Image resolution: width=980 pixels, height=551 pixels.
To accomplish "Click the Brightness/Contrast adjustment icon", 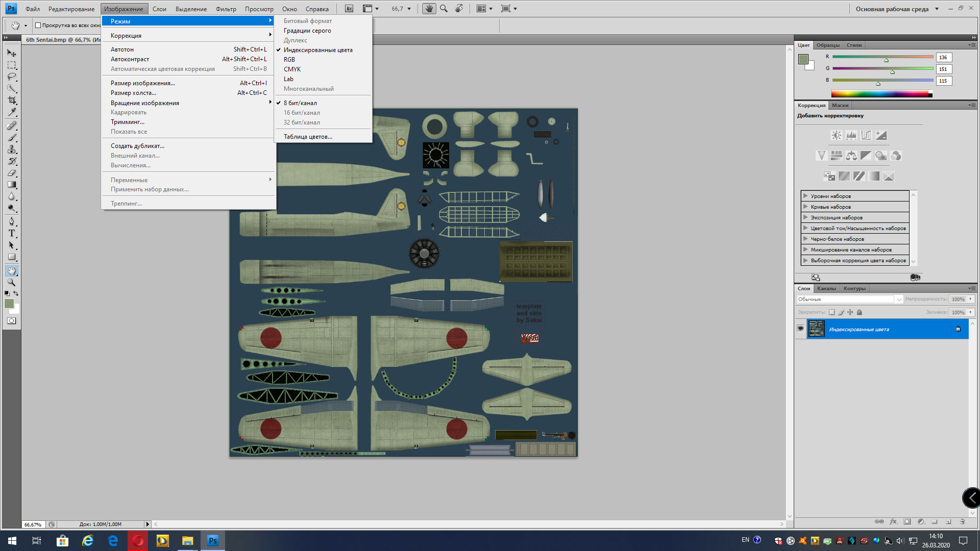I will click(x=836, y=135).
